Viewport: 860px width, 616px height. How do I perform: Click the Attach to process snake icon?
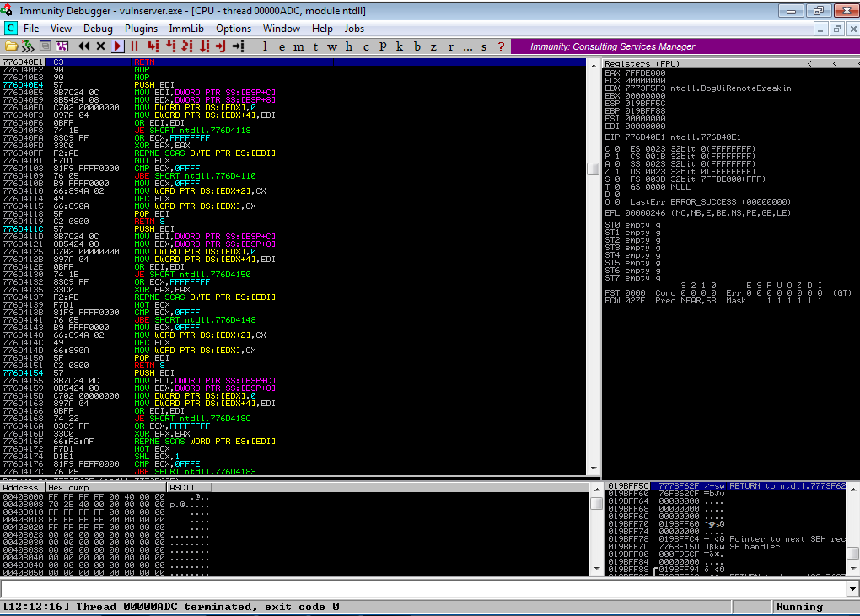[x=28, y=46]
